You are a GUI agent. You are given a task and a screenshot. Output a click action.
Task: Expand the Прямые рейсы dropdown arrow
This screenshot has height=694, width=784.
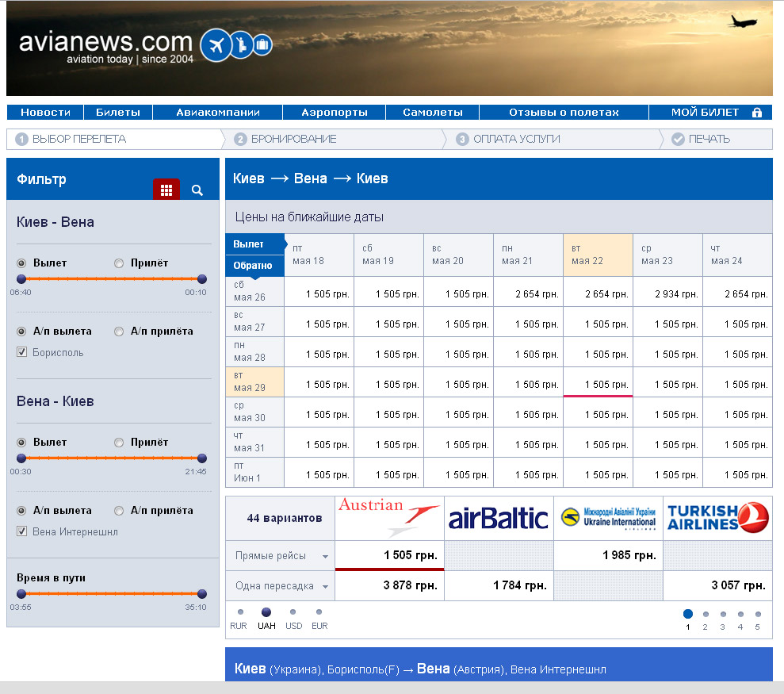pos(325,557)
